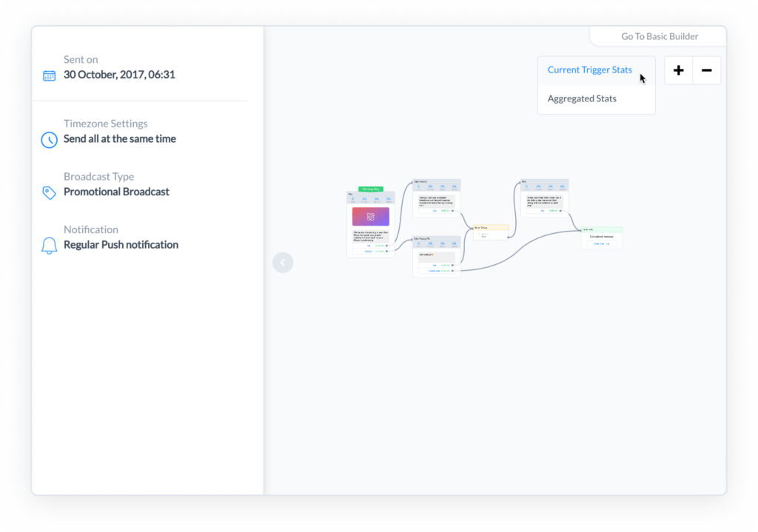Select the Current Trigger Stats option
758x532 pixels.
tap(589, 70)
